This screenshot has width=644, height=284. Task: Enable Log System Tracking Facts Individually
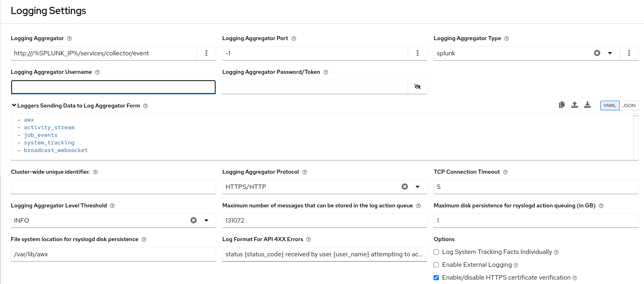click(436, 252)
